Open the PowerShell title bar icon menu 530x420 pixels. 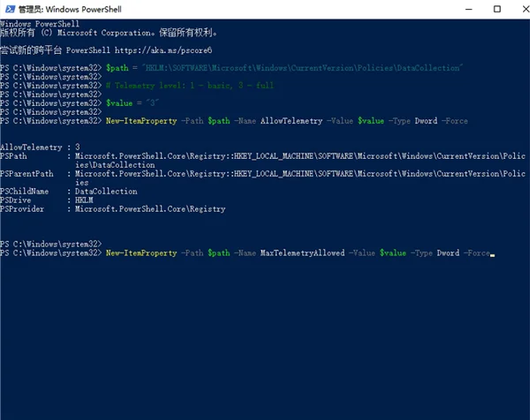tap(10, 9)
